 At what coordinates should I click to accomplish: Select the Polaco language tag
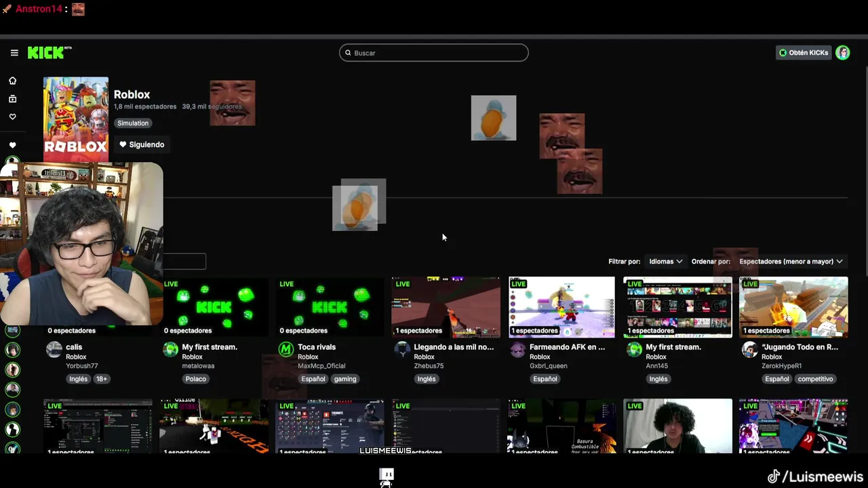[x=196, y=379]
